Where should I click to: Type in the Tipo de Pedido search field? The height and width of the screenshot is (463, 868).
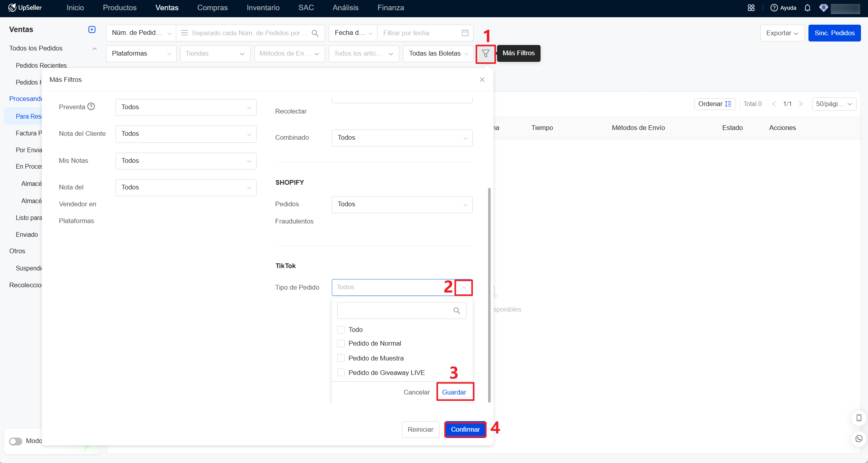(x=396, y=311)
